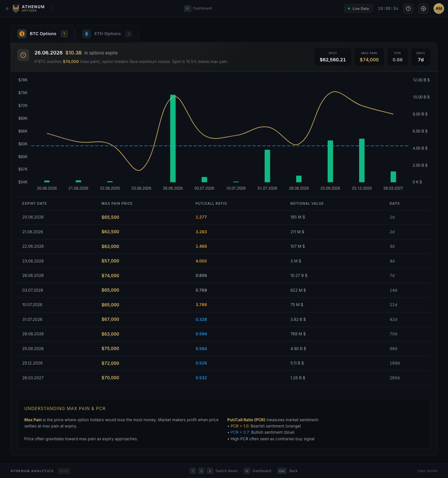Screen dimensions: 448x478
Task: Click notional value 5.11 B $
Action: pos(297,363)
